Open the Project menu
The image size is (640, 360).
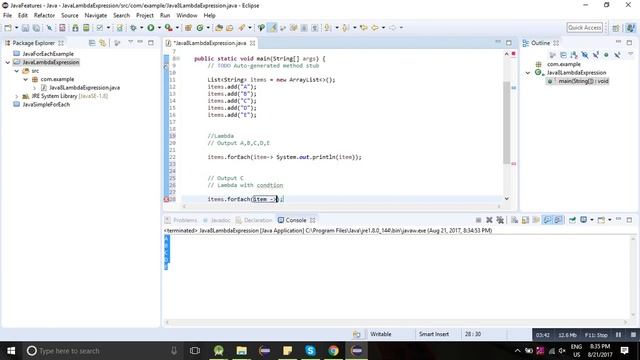click(144, 16)
